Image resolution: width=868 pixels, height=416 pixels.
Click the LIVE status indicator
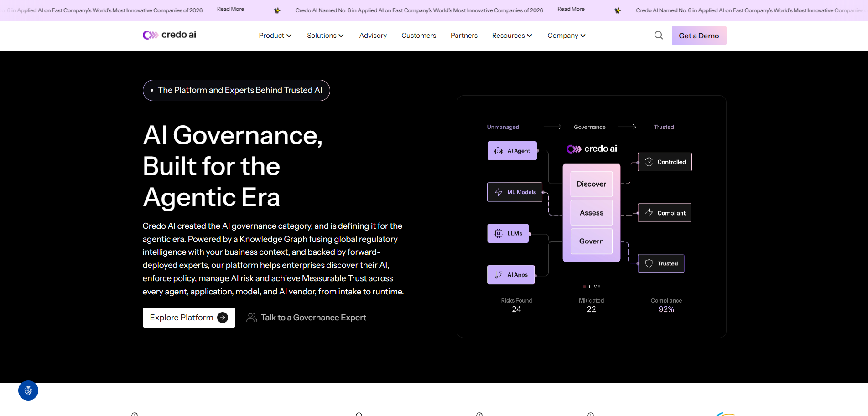(592, 287)
